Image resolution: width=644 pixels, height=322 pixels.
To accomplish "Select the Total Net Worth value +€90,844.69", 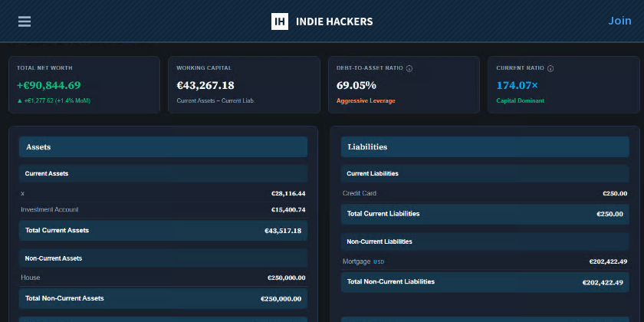I will (49, 85).
